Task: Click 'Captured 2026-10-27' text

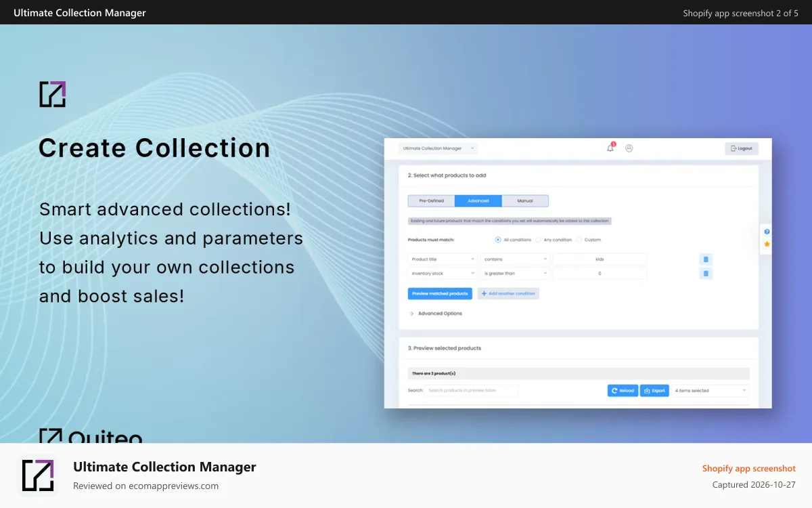Action: [754, 485]
